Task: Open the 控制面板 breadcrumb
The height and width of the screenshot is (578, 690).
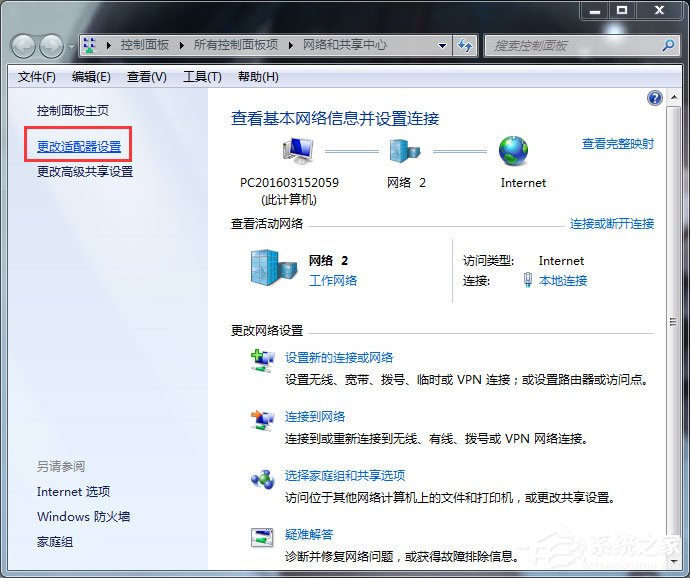Action: point(145,45)
